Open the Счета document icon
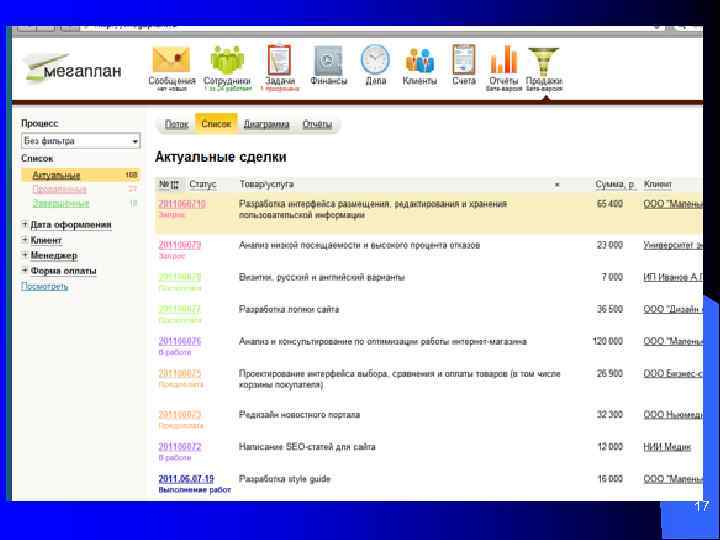Viewport: 720px width, 540px height. (x=464, y=60)
